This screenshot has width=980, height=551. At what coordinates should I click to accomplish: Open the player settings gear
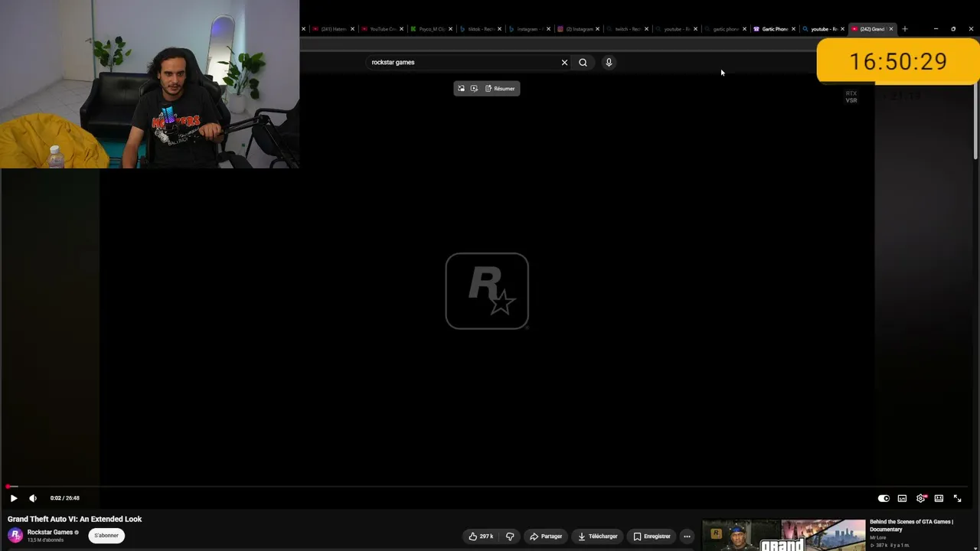[920, 498]
